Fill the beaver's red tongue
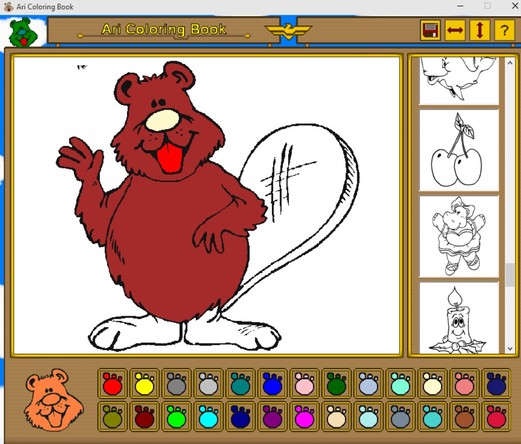 click(171, 158)
